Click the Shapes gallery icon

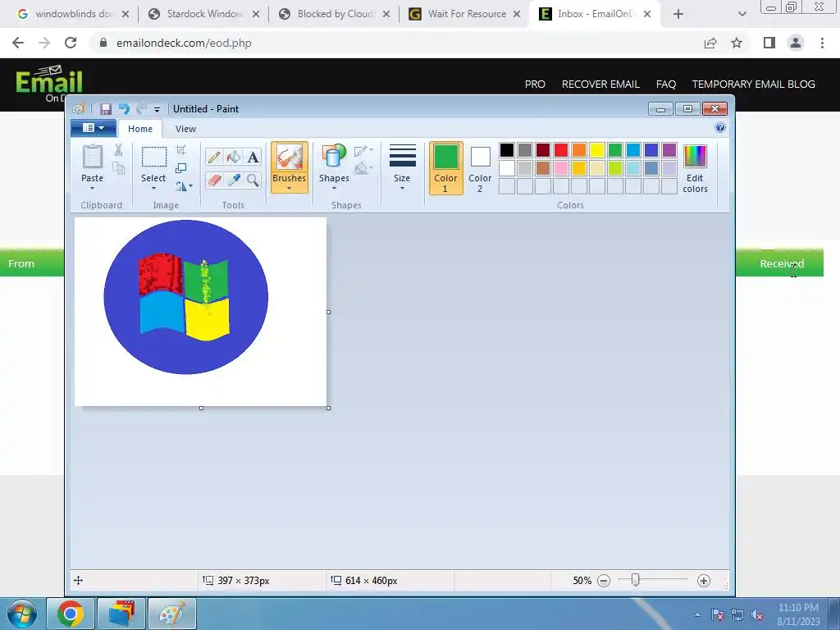point(334,157)
